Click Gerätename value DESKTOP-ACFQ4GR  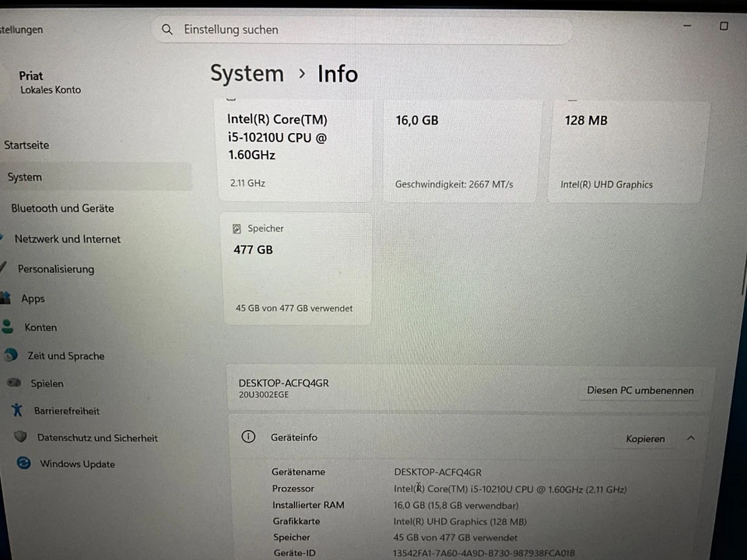pos(437,472)
